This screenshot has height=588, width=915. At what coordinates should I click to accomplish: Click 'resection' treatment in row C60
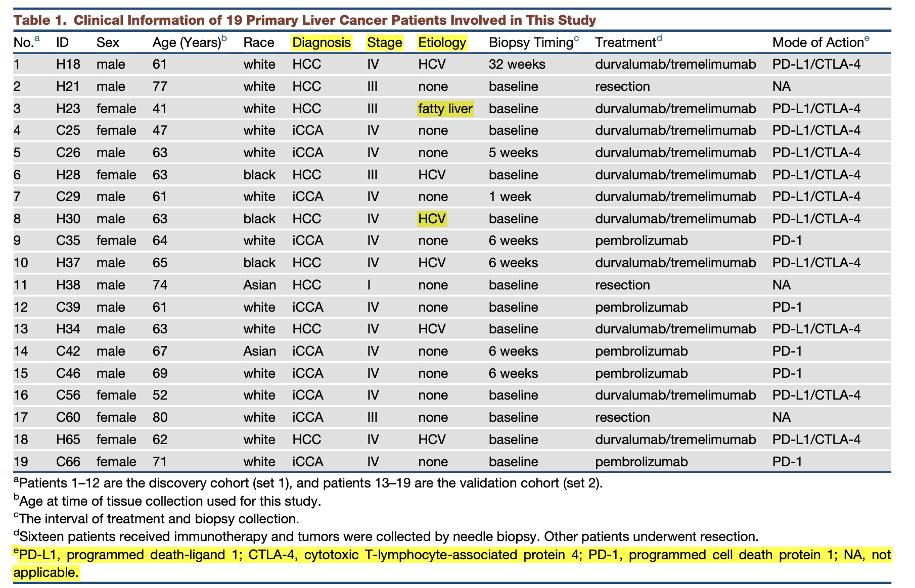click(622, 417)
